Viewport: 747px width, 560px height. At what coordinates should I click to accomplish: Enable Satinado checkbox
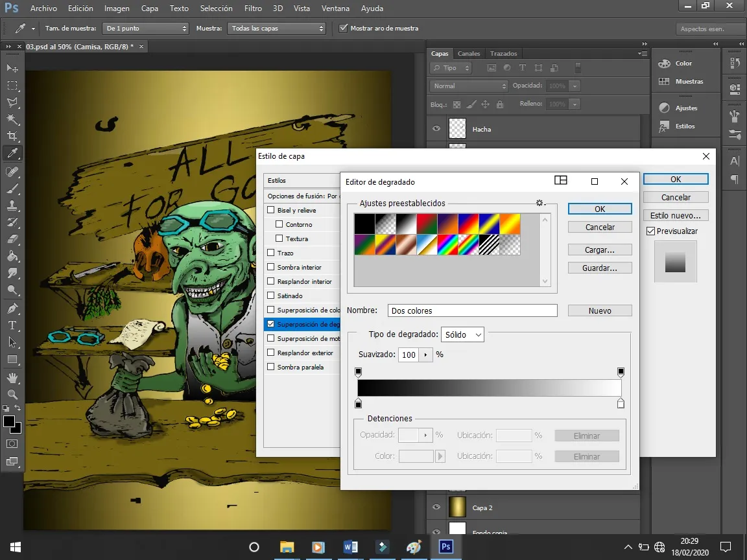pyautogui.click(x=271, y=296)
